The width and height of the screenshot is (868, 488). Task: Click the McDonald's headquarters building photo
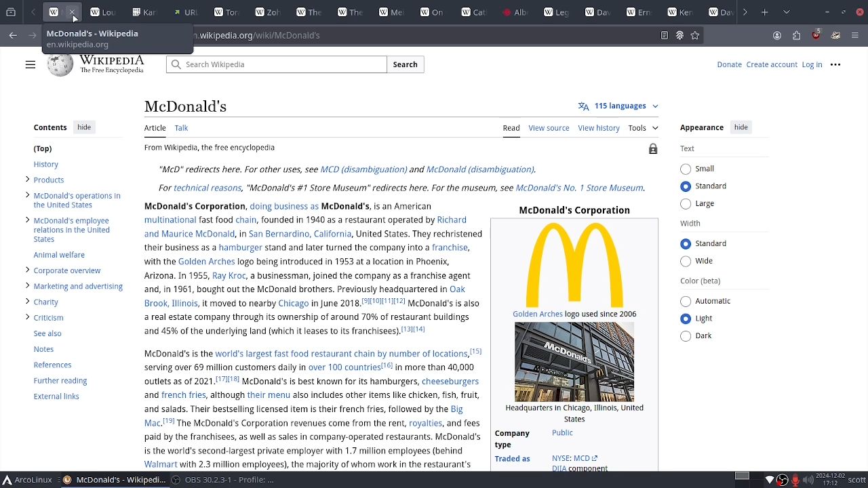pos(574,362)
